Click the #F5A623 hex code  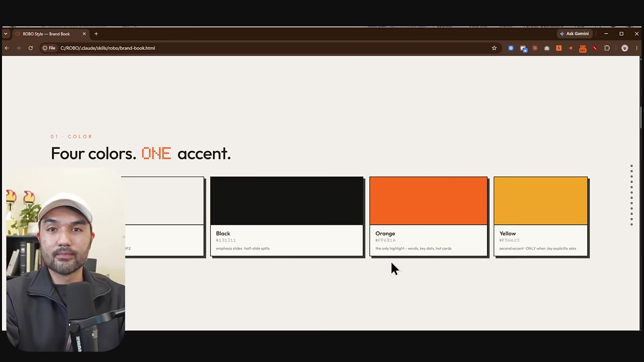coord(509,240)
